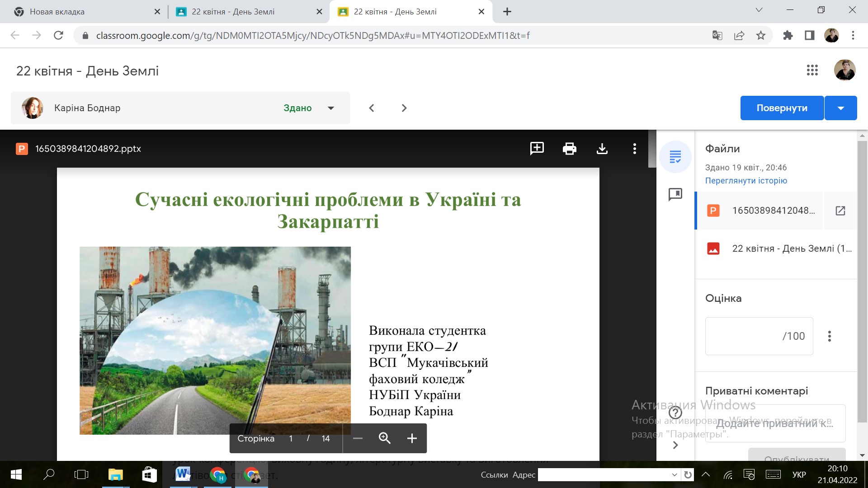The image size is (868, 488).
Task: Click the Повернути button
Action: 782,108
